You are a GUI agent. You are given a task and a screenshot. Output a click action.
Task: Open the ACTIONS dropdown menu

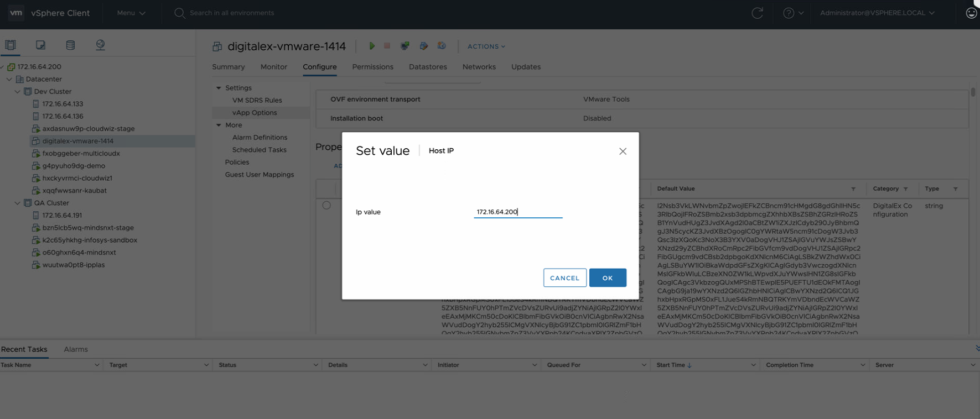click(486, 46)
